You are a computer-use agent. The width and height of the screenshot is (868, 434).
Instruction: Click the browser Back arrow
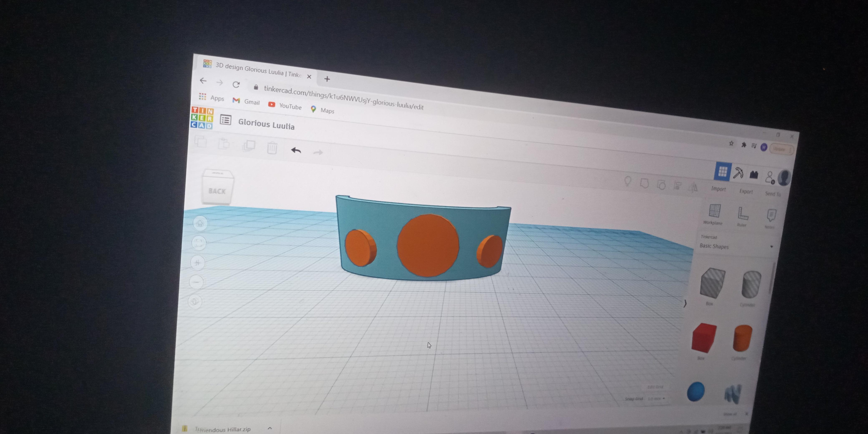pos(203,81)
